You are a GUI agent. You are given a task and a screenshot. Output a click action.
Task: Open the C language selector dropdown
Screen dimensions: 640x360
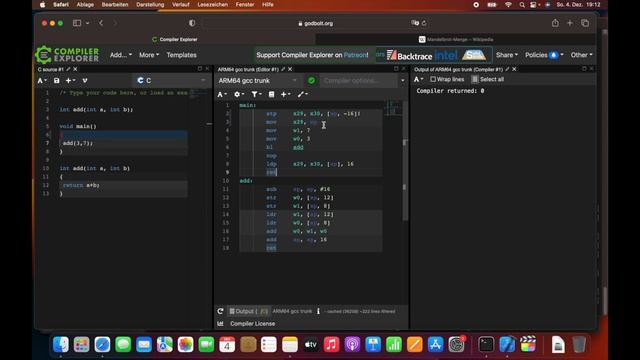(171, 81)
